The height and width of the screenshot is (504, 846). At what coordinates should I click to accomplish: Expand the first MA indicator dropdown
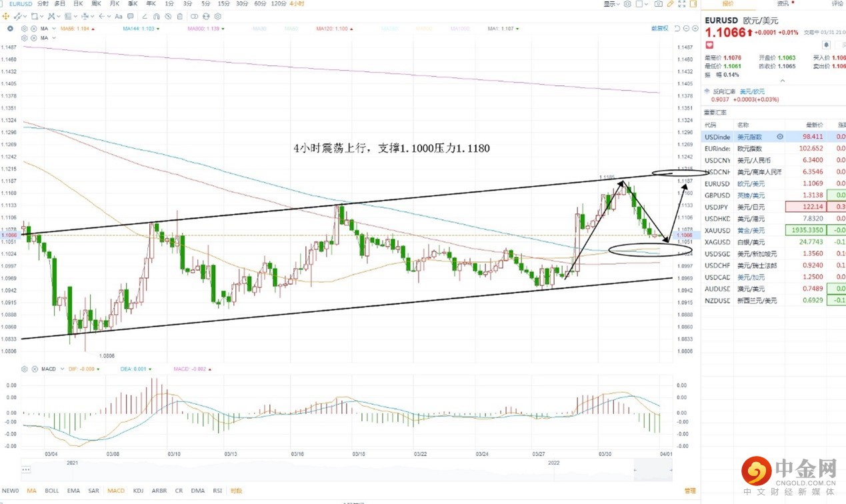(54, 29)
